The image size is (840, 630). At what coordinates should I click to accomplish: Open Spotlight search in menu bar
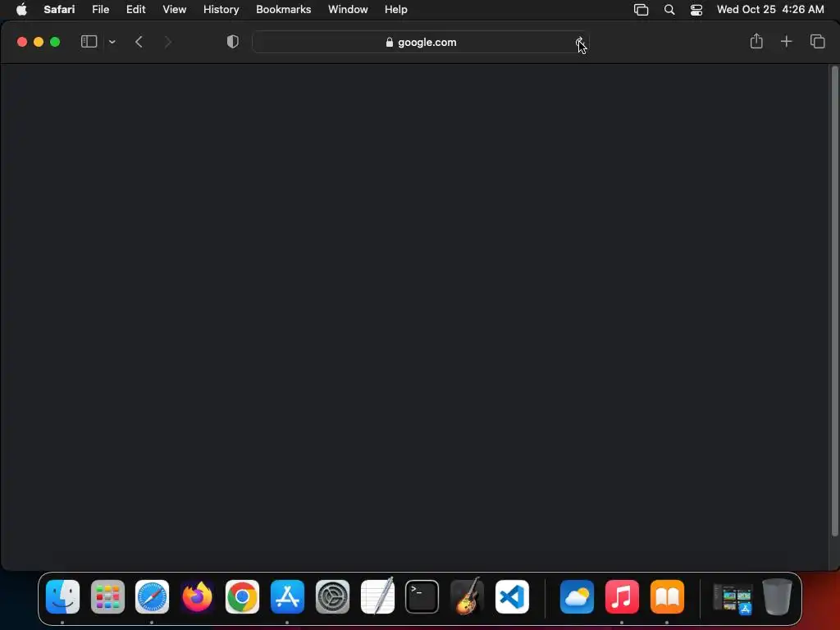pyautogui.click(x=669, y=10)
